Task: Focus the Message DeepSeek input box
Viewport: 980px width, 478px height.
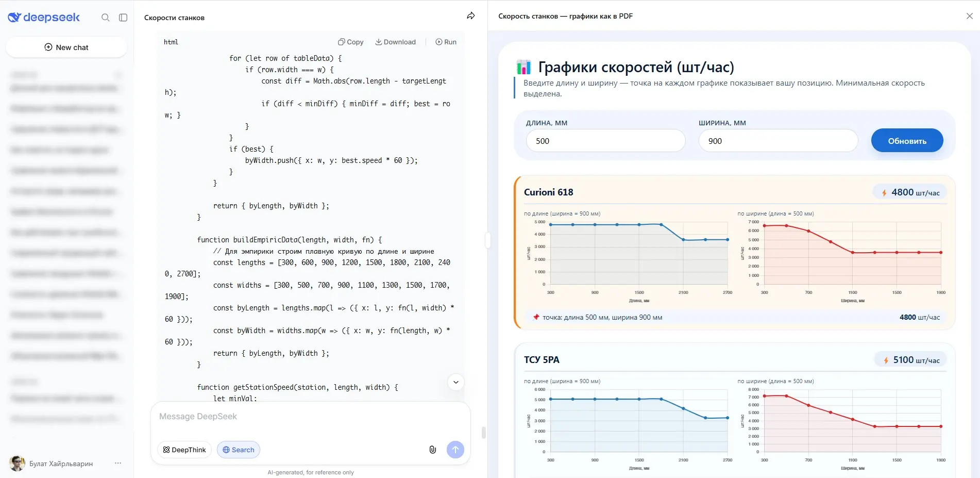Action: point(310,417)
